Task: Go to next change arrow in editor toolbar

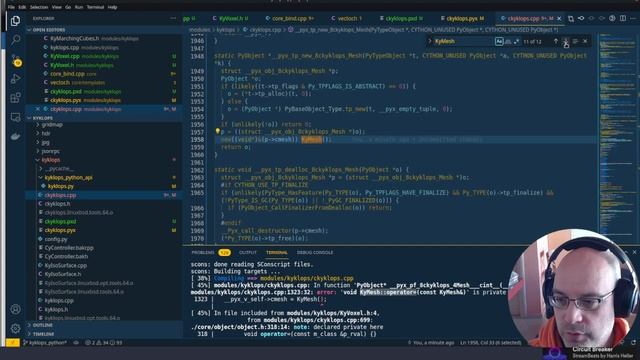Action: 602,18
